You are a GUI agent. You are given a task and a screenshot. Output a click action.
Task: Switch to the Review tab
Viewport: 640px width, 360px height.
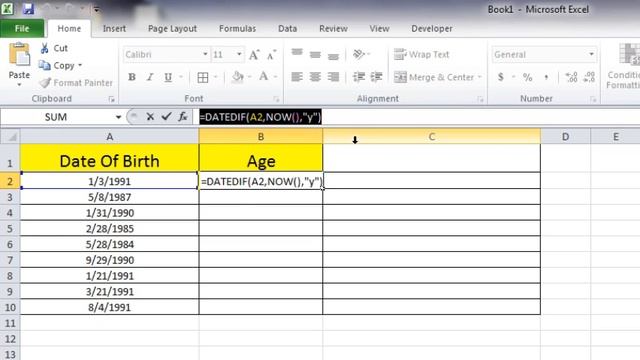pyautogui.click(x=333, y=29)
